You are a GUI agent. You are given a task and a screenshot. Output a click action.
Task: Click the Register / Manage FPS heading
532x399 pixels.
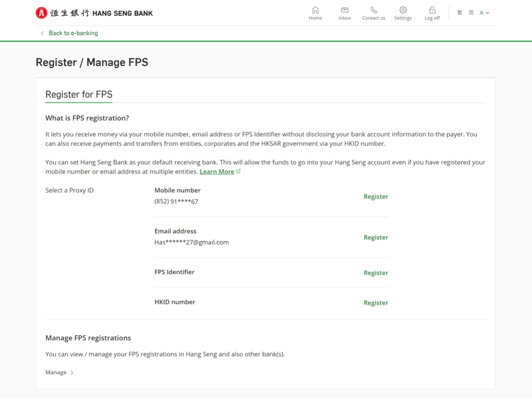(92, 62)
